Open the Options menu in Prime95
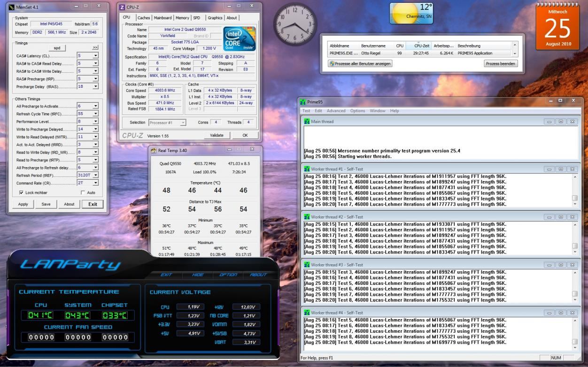Screen dimensions: 588x367 click(x=357, y=111)
